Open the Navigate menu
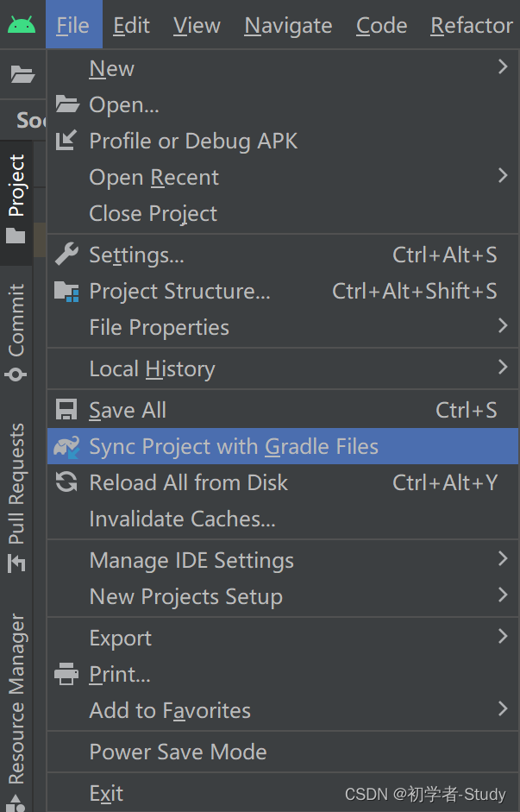 [x=288, y=25]
